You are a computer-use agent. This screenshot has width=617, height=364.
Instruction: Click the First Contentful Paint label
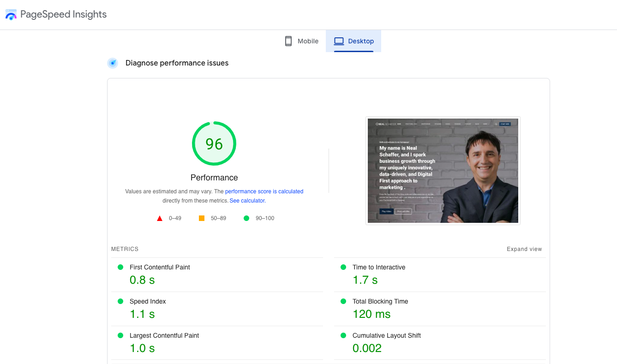pyautogui.click(x=160, y=267)
